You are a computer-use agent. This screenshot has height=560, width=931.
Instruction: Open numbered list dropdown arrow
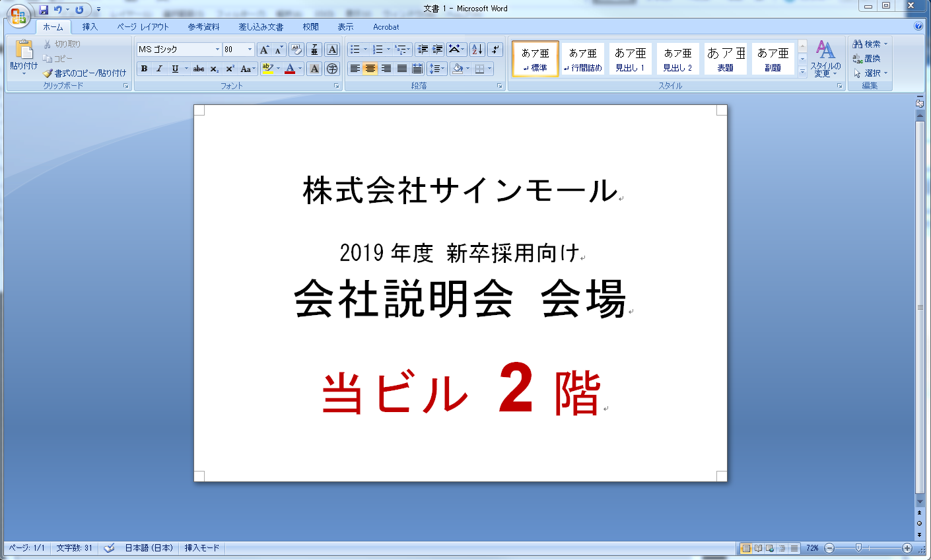pyautogui.click(x=388, y=50)
